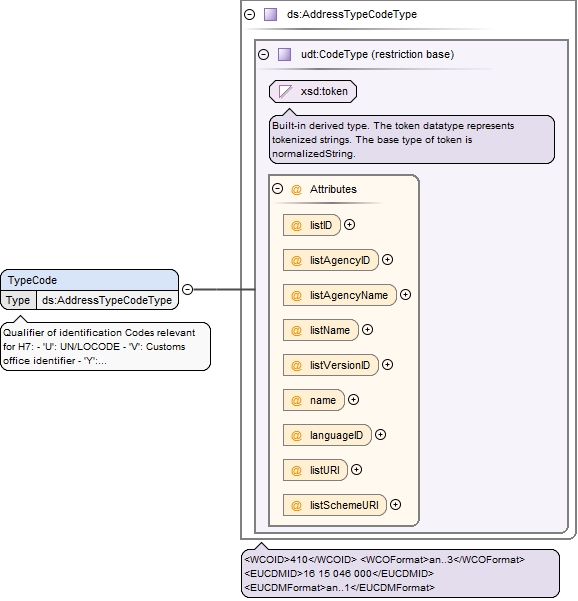The width and height of the screenshot is (578, 601).
Task: Expand the listID attribute
Action: (x=349, y=225)
